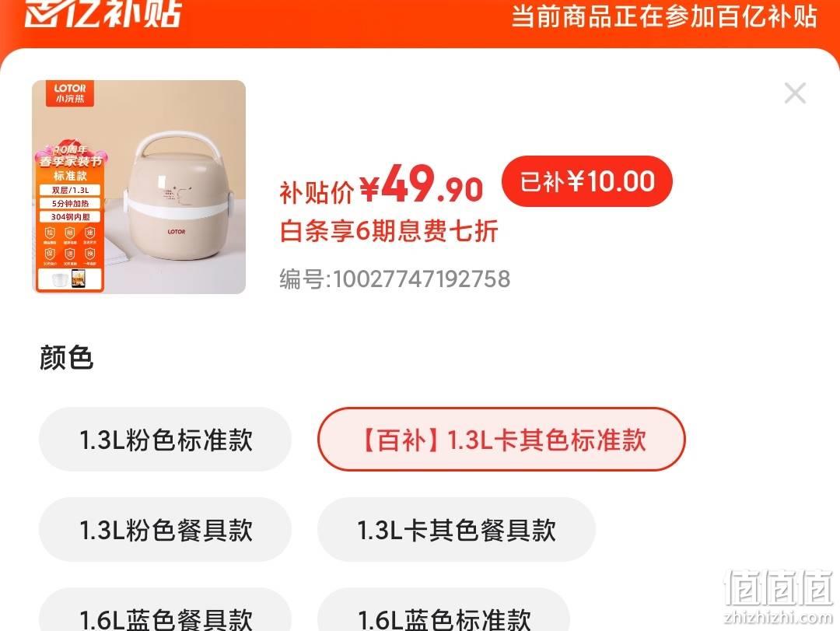
Task: Tap the 春季家装节 promo label on thumbnail
Action: tap(70, 161)
